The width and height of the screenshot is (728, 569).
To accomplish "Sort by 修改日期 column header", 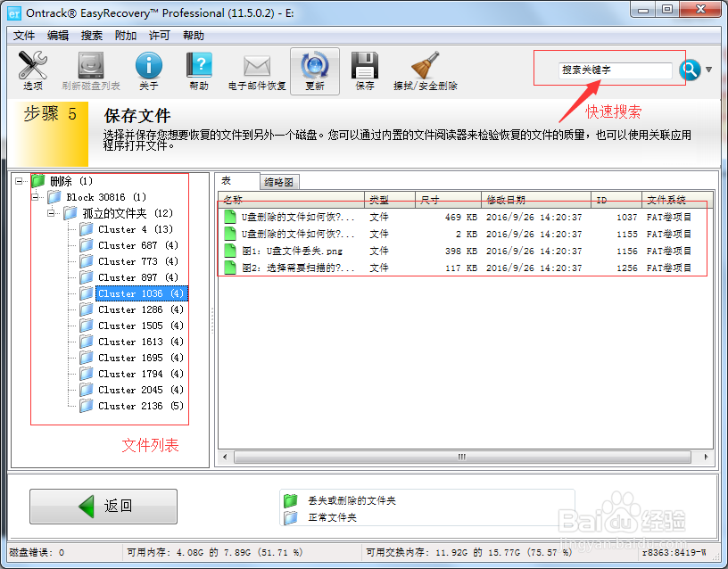I will click(536, 200).
